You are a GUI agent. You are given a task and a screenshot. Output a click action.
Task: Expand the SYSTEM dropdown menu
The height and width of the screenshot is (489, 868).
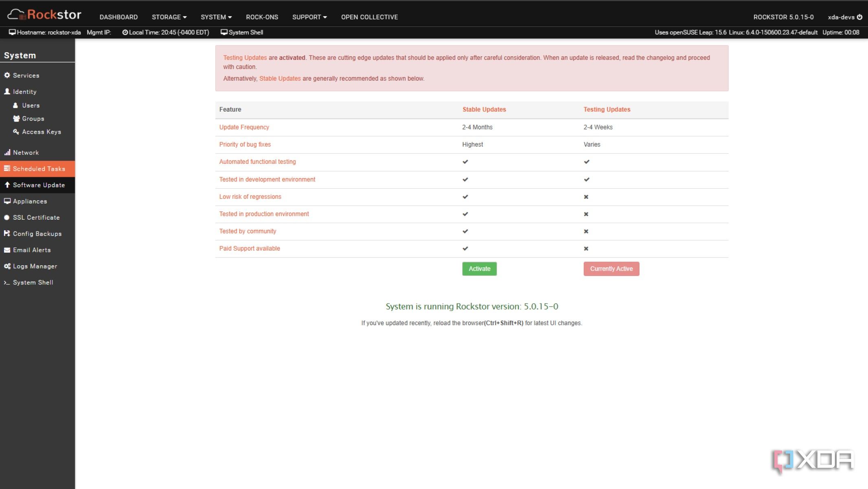216,17
